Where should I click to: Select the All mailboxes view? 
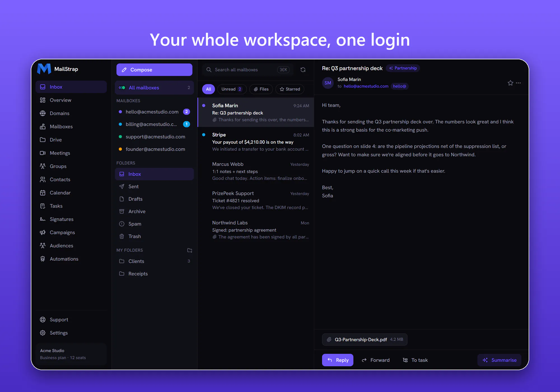154,88
